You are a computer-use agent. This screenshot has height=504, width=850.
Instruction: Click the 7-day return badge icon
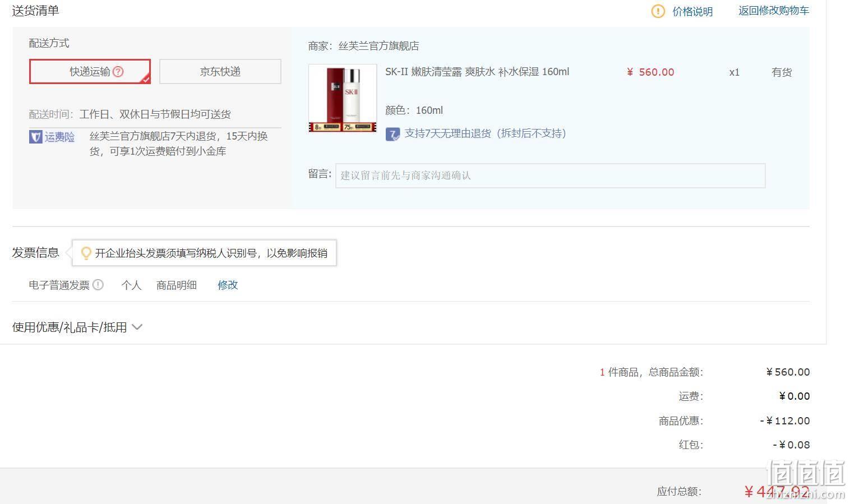point(392,134)
